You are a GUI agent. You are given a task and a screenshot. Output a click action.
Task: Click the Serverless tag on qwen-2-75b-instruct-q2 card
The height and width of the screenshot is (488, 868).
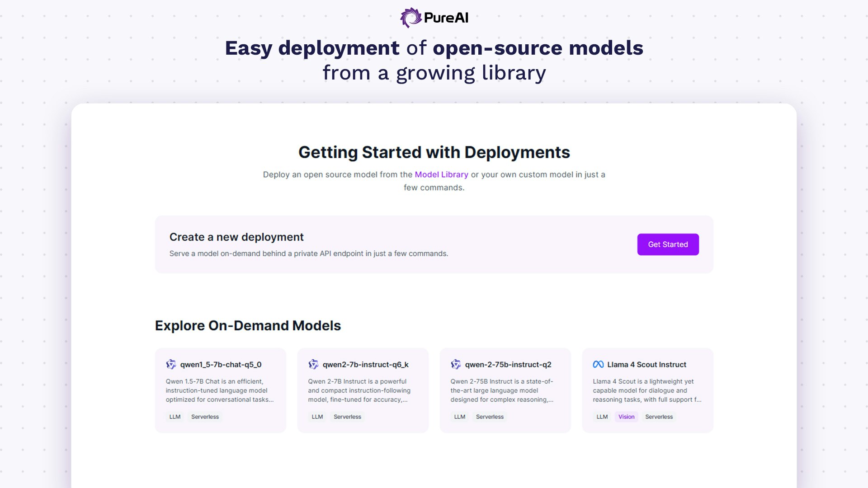click(x=490, y=417)
